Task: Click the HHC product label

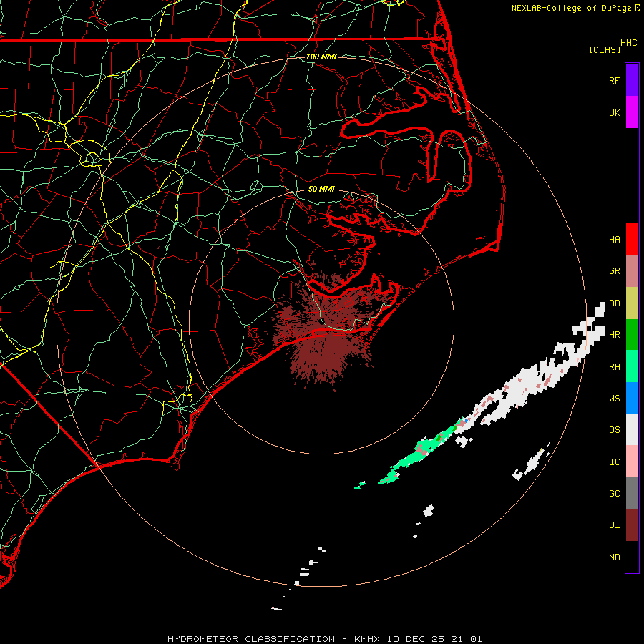Action: pyautogui.click(x=629, y=43)
